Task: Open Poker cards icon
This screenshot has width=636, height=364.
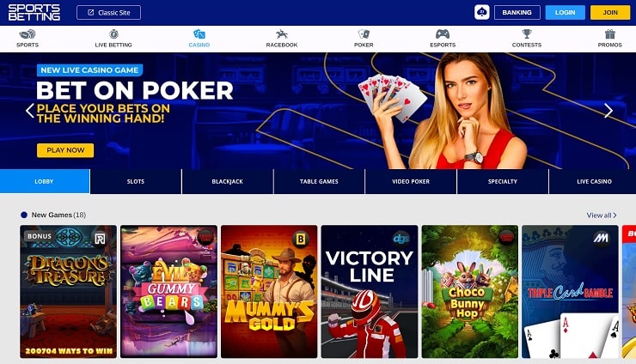Action: (364, 34)
